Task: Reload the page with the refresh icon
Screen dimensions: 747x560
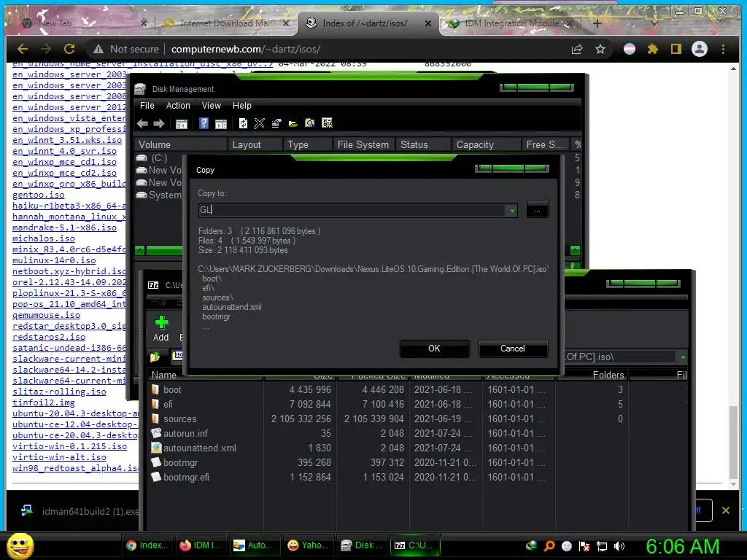Action: (x=69, y=49)
